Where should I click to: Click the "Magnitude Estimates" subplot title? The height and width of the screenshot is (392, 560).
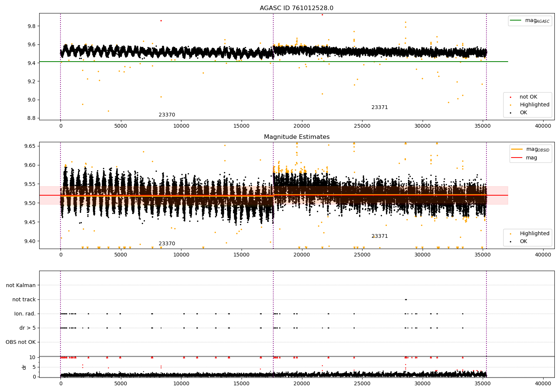296,137
